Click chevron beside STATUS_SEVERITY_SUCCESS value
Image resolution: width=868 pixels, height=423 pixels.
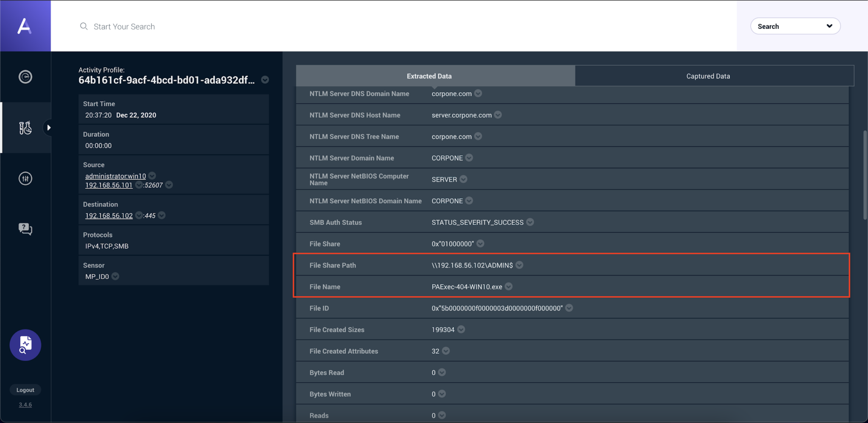pyautogui.click(x=530, y=222)
